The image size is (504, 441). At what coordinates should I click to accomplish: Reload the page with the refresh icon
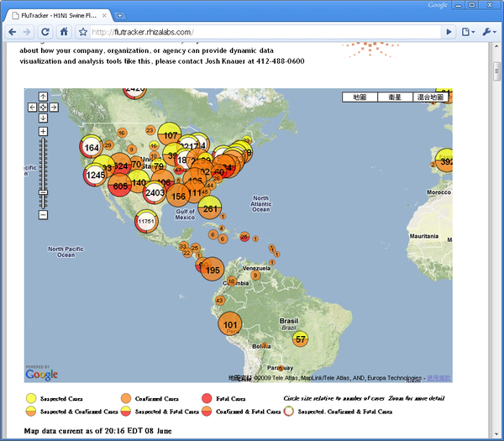point(45,32)
